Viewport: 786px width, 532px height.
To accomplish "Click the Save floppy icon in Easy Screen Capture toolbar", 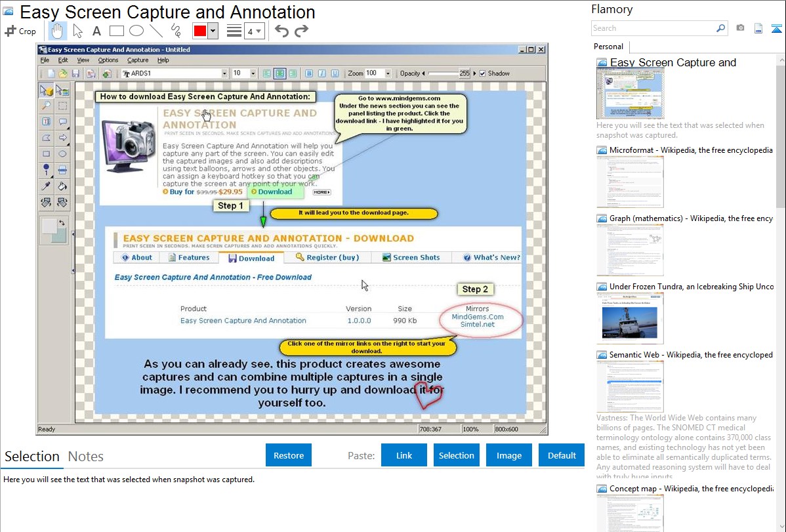I will [75, 73].
